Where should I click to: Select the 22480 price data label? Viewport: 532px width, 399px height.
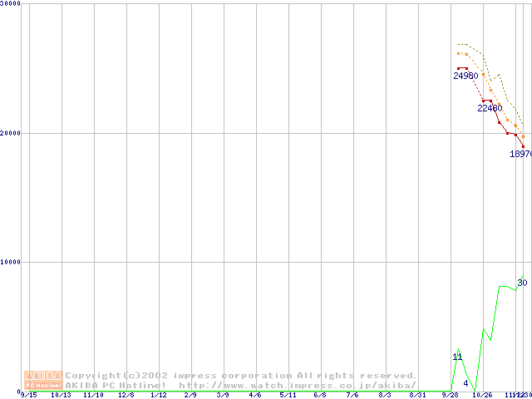490,108
